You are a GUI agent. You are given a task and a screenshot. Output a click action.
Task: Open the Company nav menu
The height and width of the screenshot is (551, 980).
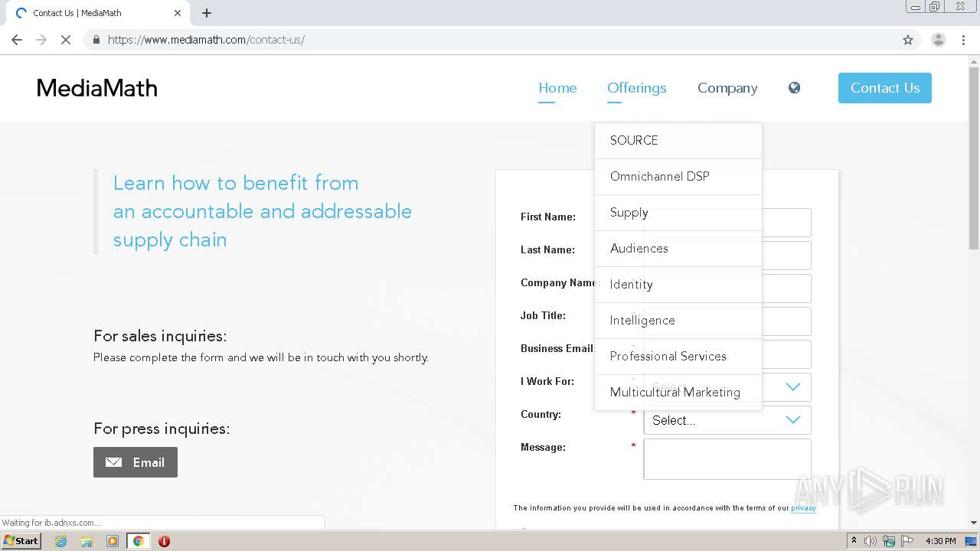[x=727, y=88]
